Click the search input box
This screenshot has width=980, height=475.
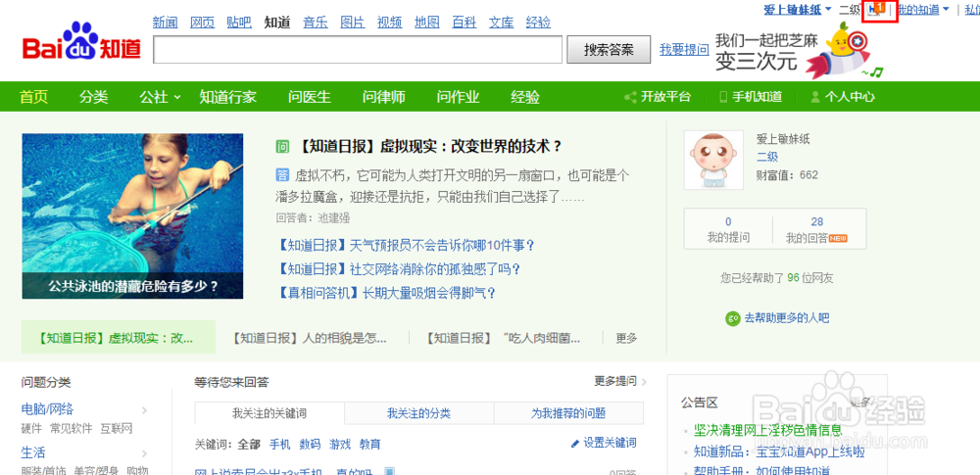(358, 50)
